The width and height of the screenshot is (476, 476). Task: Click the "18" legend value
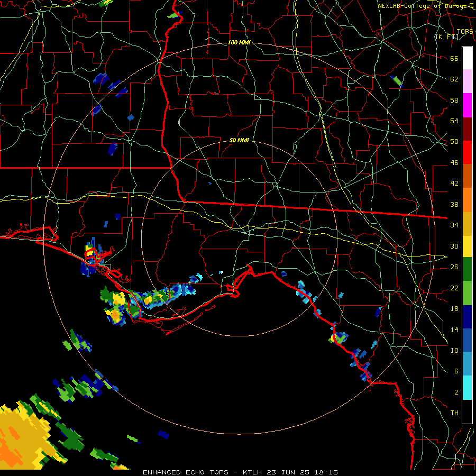454,309
